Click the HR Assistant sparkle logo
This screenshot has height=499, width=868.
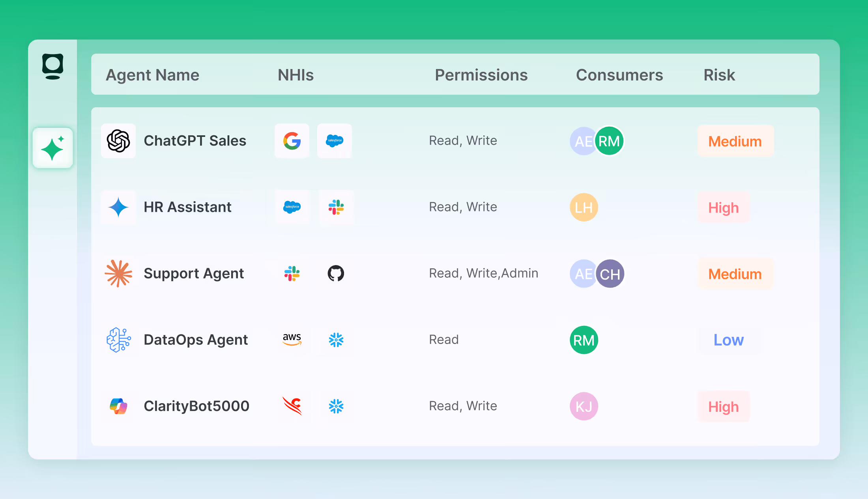click(x=118, y=207)
